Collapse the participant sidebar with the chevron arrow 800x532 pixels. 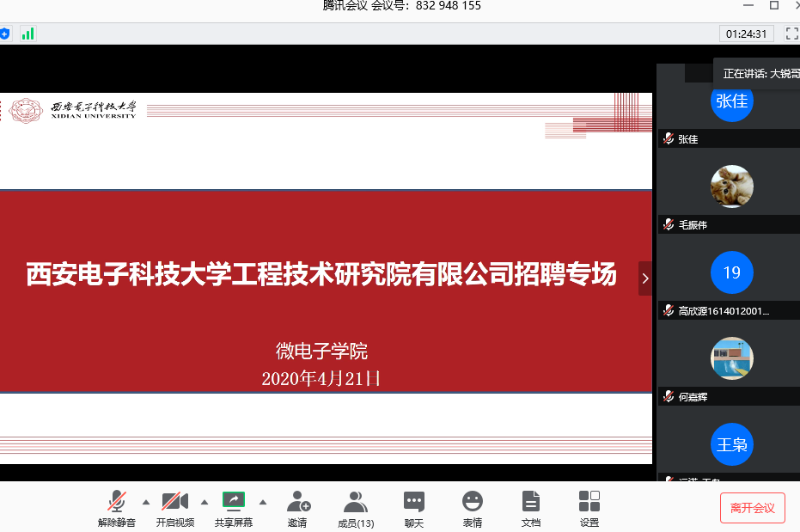645,278
